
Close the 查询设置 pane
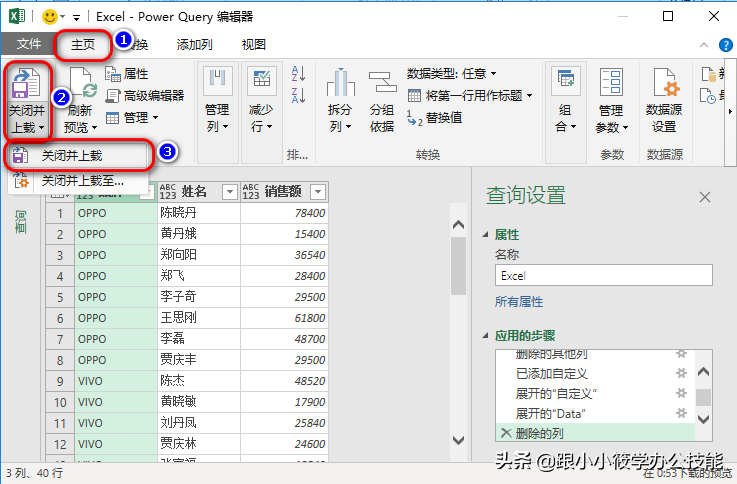click(705, 197)
